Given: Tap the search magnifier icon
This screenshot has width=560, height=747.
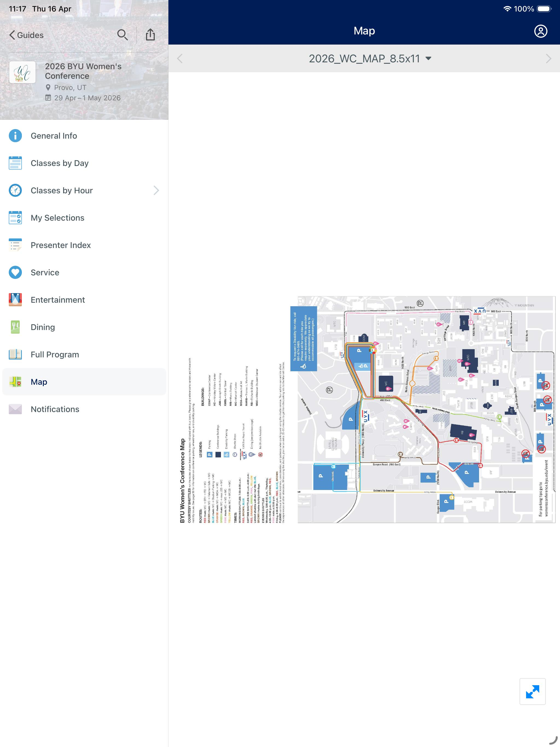Looking at the screenshot, I should coord(122,35).
